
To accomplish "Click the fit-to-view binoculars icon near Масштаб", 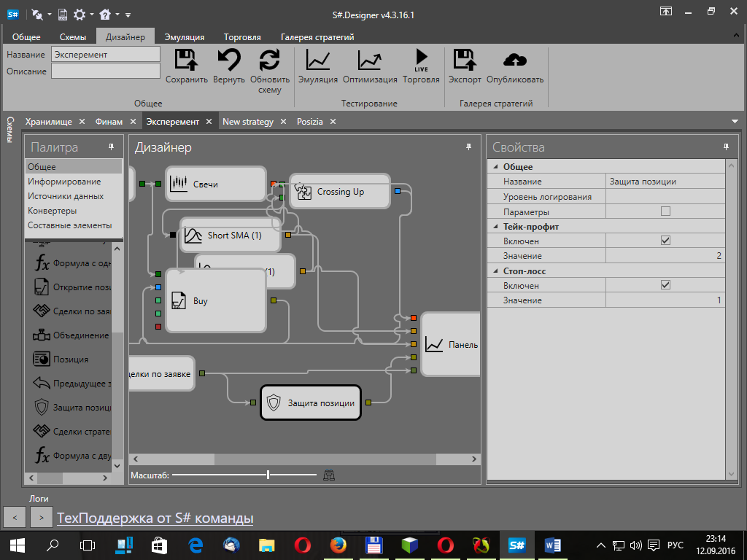I will click(329, 475).
